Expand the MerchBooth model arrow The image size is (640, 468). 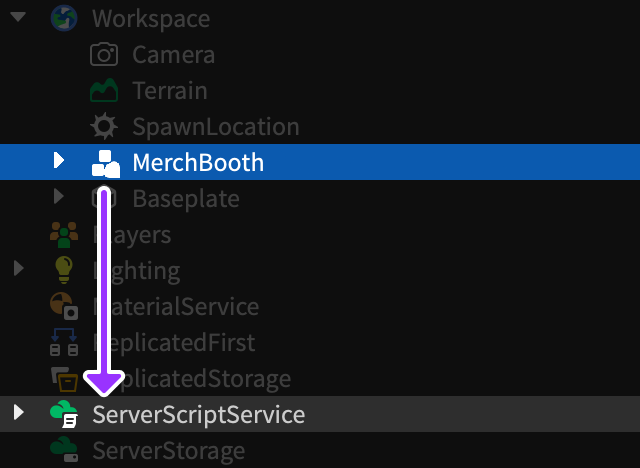pos(59,161)
